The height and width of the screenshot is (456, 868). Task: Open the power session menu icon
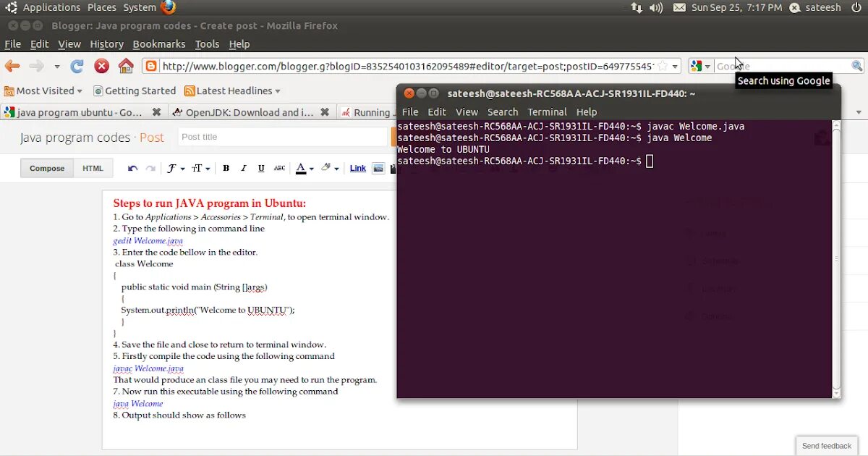[856, 7]
